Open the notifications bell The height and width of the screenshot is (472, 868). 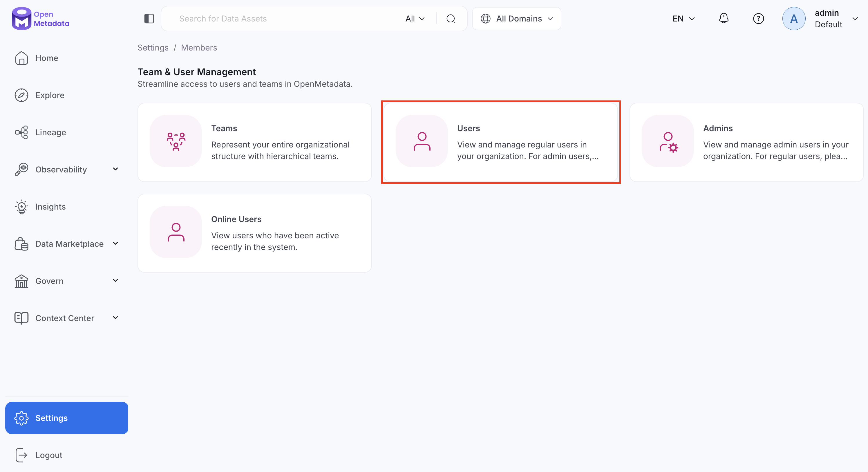(x=724, y=18)
